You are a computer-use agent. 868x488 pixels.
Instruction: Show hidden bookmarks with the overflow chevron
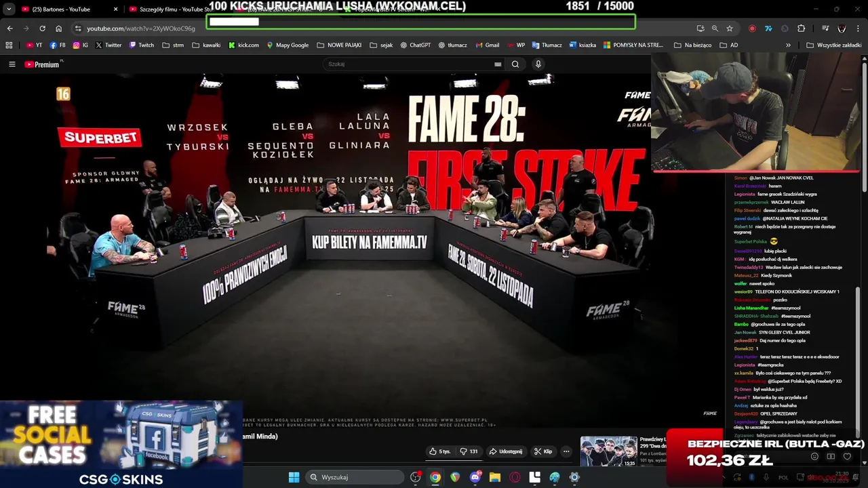pos(788,45)
